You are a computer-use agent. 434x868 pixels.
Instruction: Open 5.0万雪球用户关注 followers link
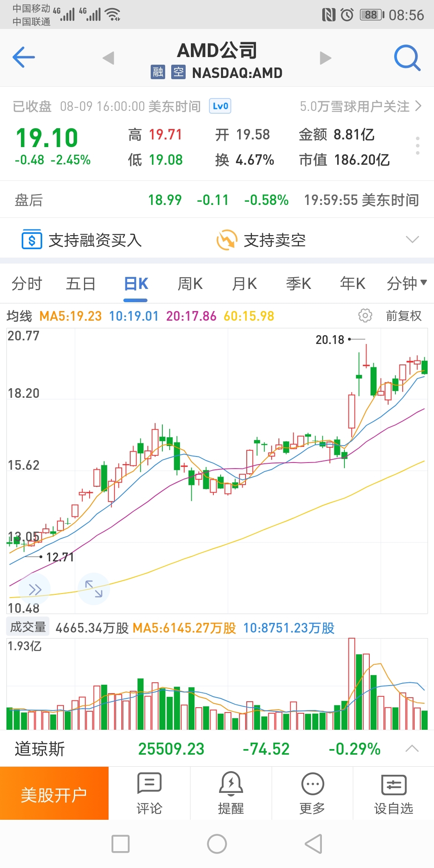[x=360, y=106]
